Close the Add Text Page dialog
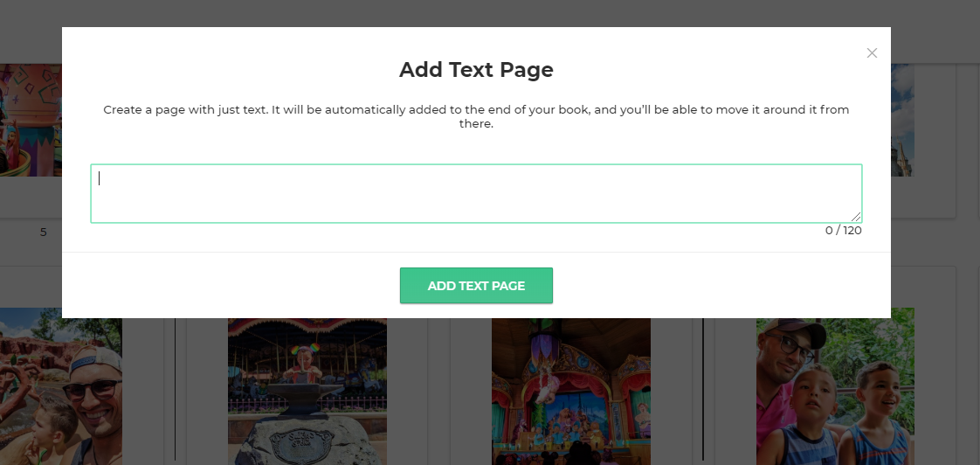980x465 pixels. pos(872,53)
